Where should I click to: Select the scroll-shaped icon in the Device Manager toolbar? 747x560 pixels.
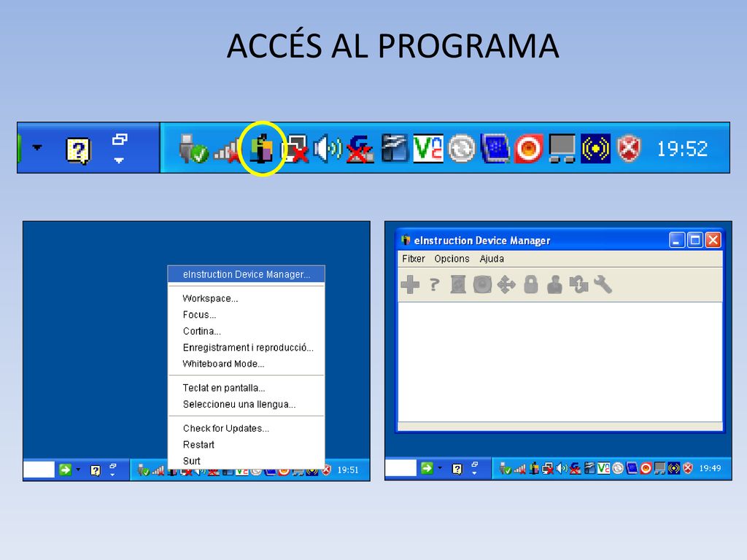pos(458,285)
